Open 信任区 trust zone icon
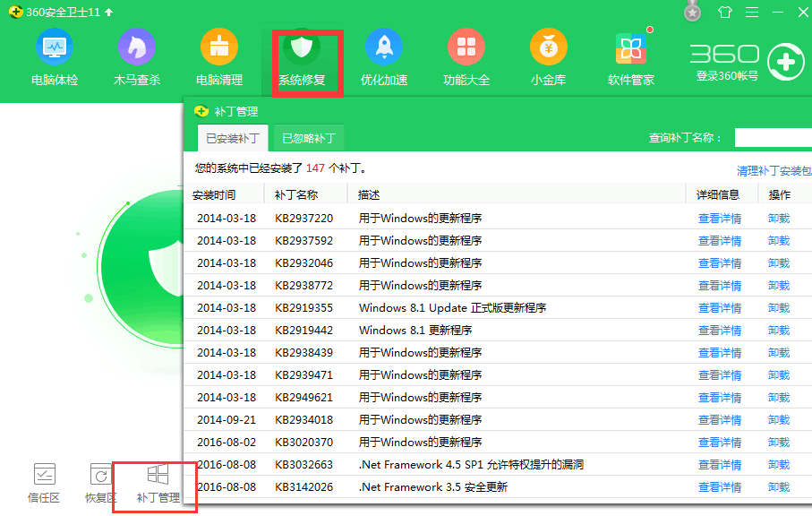 (44, 474)
